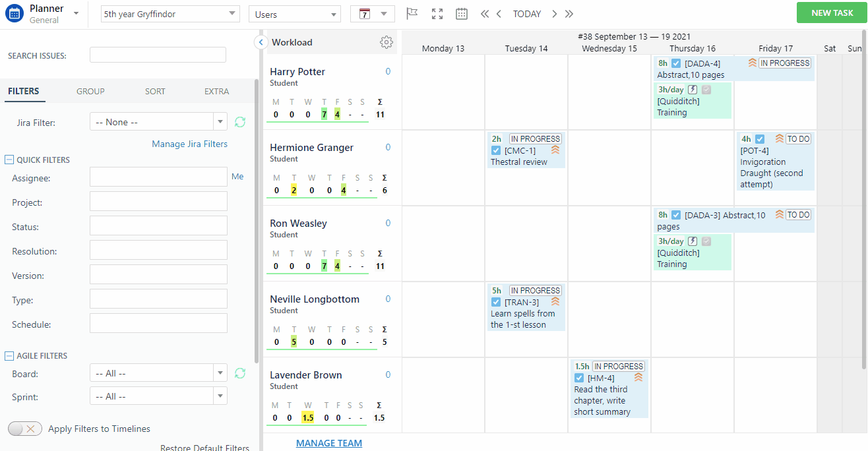Toggle checkbox on CMC-1 Thestral review
Screen dimensions: 868x451
point(496,150)
